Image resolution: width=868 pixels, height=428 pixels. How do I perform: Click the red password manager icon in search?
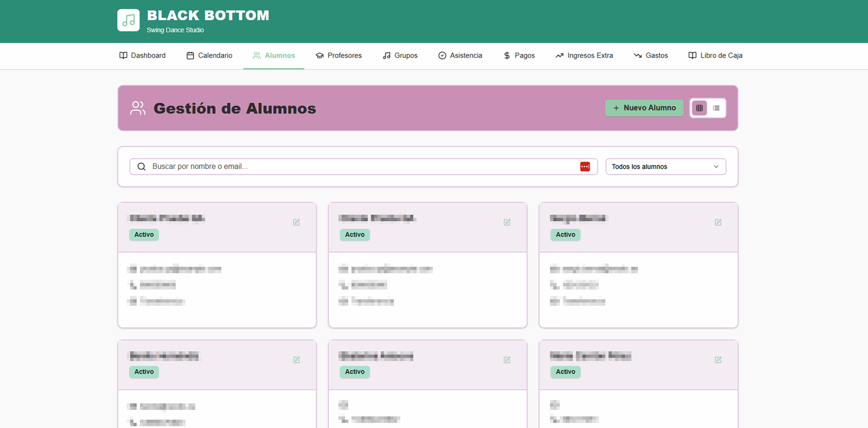click(x=585, y=166)
